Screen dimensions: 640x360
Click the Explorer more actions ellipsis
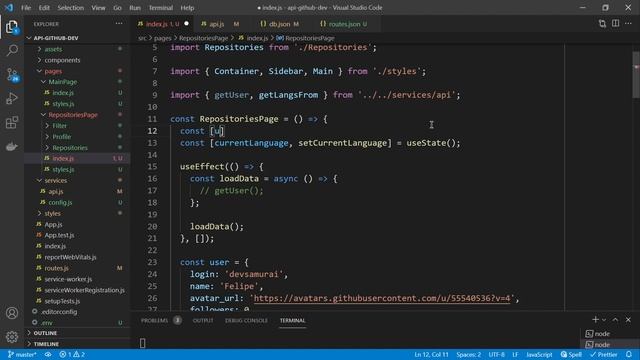point(119,24)
